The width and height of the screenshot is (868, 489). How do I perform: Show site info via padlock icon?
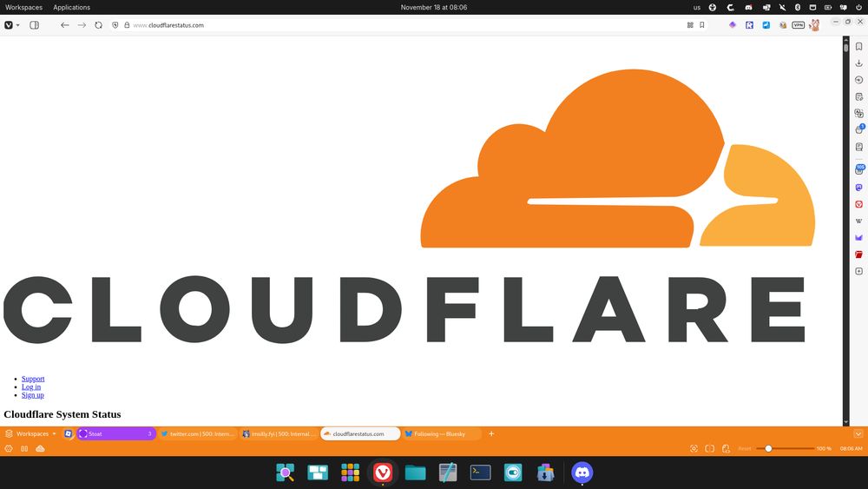[127, 25]
